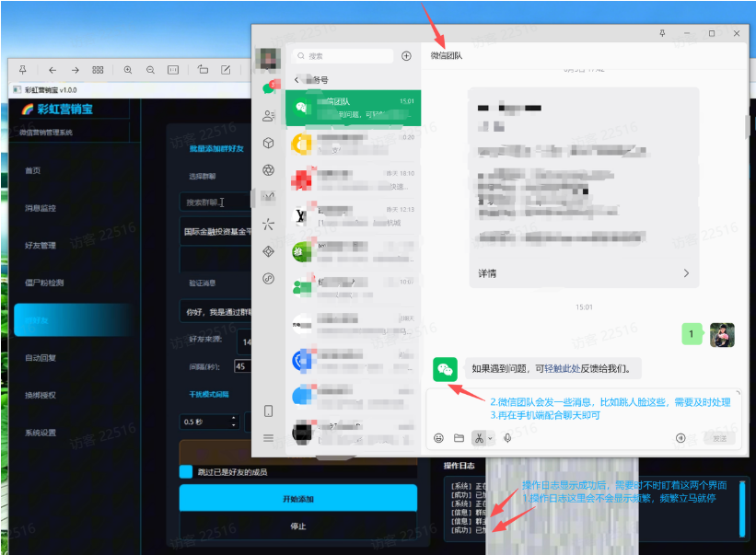The image size is (756, 555).
Task: Select the highlighted blue sidebar menu item
Action: [x=75, y=320]
